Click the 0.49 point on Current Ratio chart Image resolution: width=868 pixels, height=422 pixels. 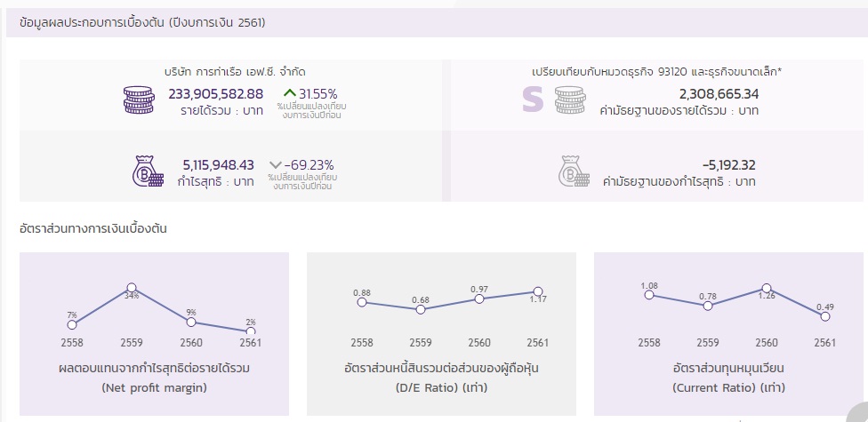[825, 316]
